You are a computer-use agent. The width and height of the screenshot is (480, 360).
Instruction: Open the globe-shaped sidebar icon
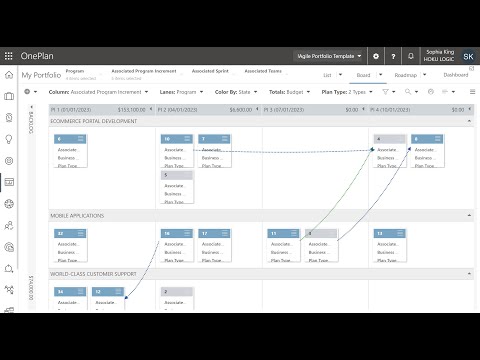click(x=9, y=204)
